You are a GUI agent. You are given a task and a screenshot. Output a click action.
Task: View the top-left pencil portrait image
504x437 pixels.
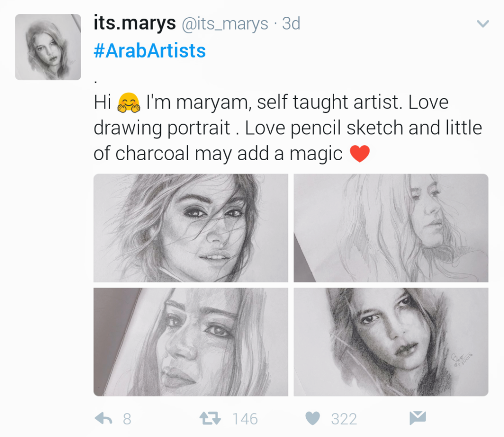[190, 228]
